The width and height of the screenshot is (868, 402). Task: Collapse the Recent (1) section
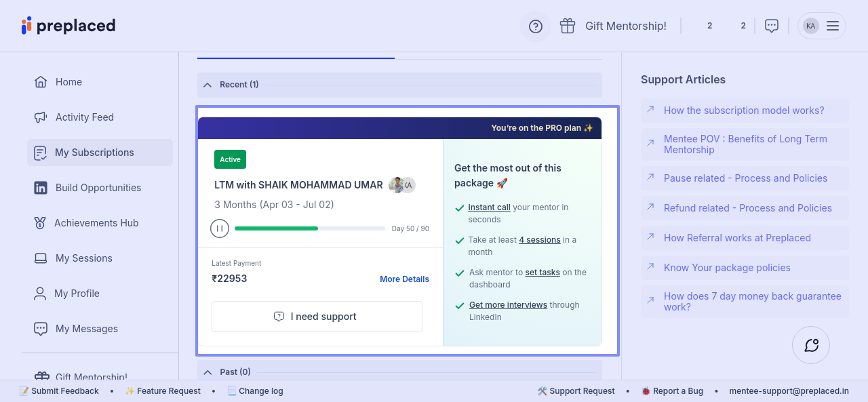pos(399,85)
